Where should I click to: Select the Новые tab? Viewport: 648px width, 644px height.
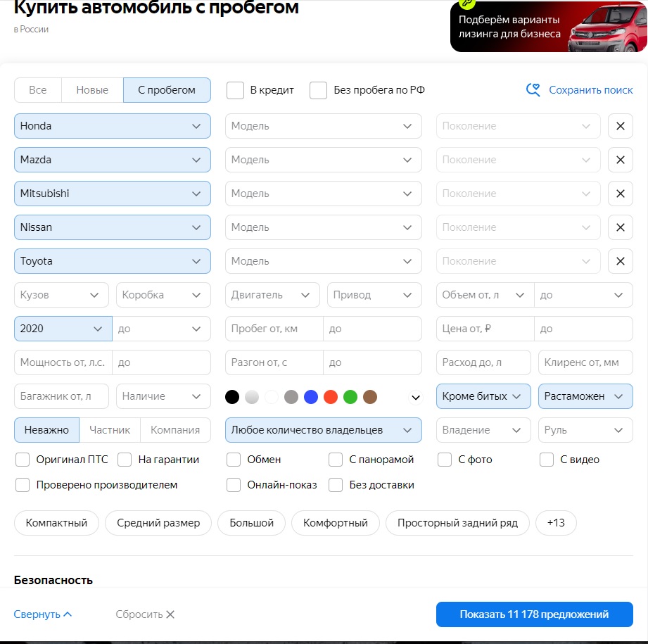tap(92, 90)
